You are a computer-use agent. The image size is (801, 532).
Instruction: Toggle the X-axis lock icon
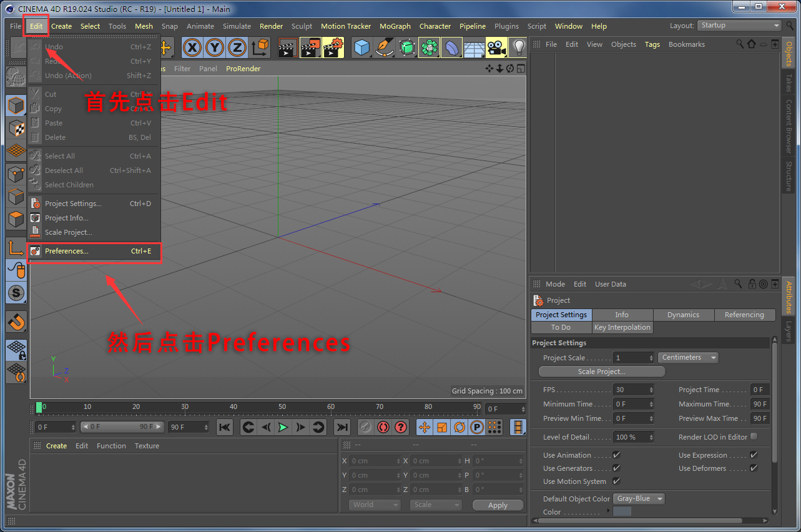click(x=192, y=47)
